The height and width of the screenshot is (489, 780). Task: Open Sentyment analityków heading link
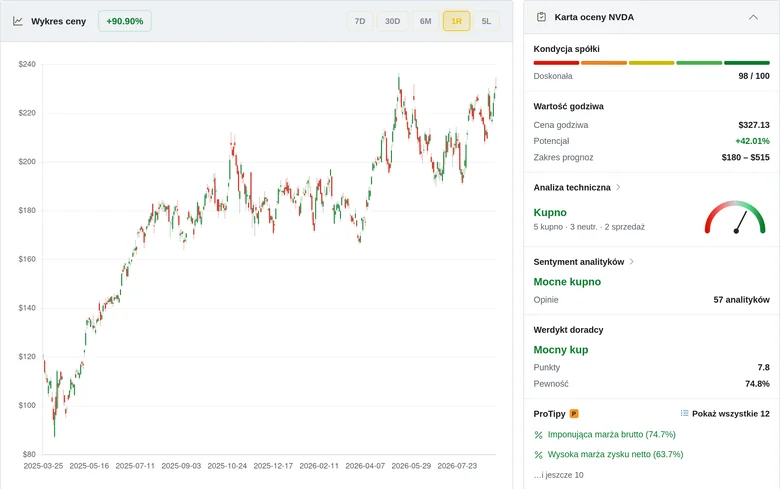[x=579, y=262]
